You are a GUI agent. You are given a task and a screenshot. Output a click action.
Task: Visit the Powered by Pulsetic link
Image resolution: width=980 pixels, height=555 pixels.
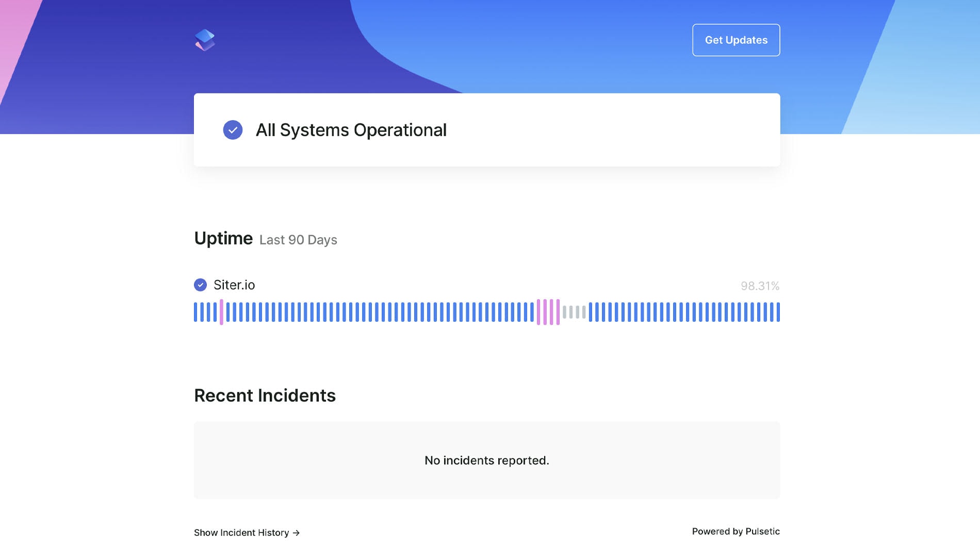coord(736,531)
